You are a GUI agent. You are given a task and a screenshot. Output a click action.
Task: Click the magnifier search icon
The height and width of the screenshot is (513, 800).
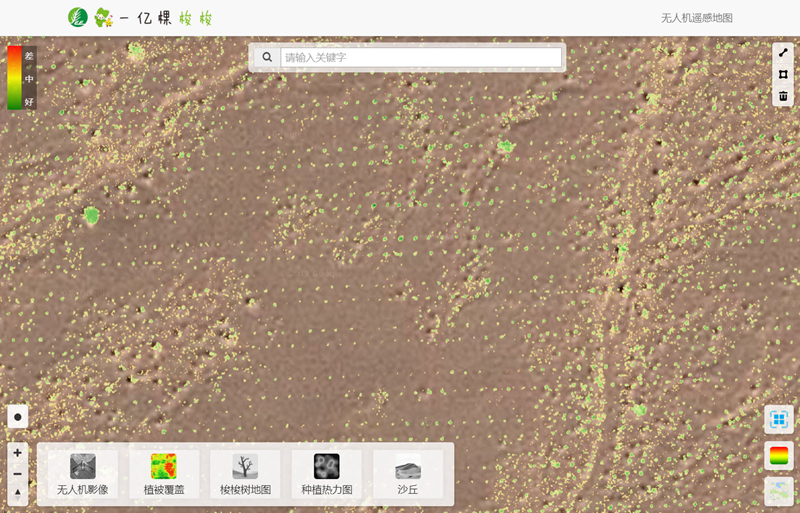(267, 57)
